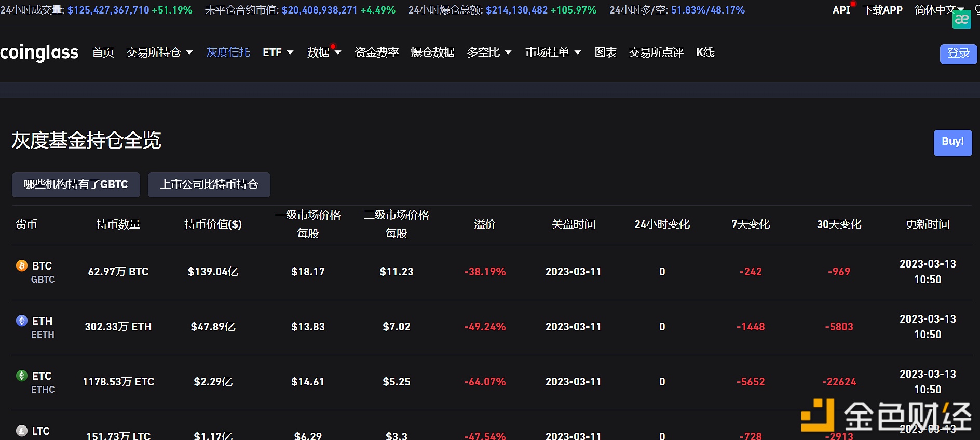Click the -64.07% premium value
The height and width of the screenshot is (440, 980).
tap(485, 382)
